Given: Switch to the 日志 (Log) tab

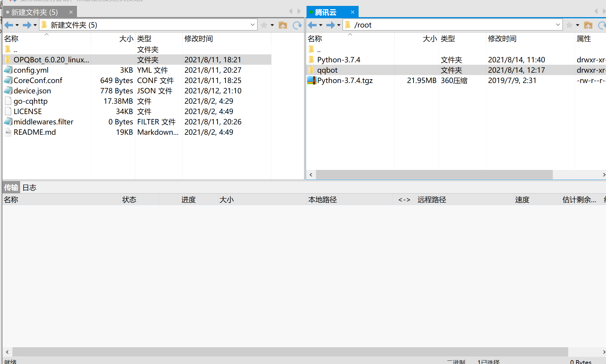Looking at the screenshot, I should click(29, 187).
